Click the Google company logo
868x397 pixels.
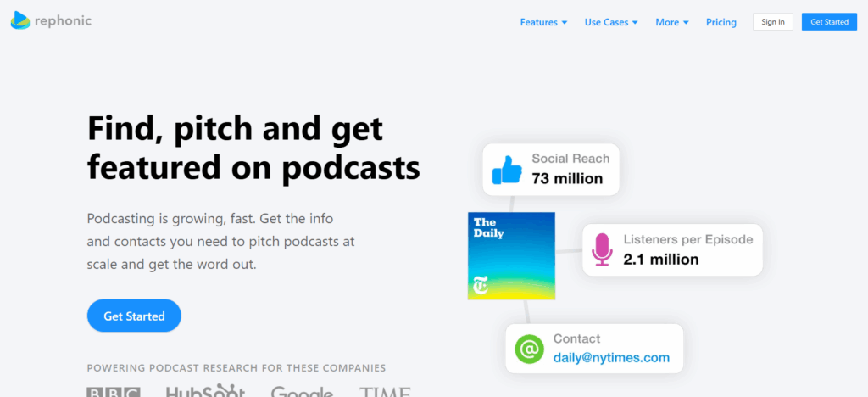tap(302, 392)
